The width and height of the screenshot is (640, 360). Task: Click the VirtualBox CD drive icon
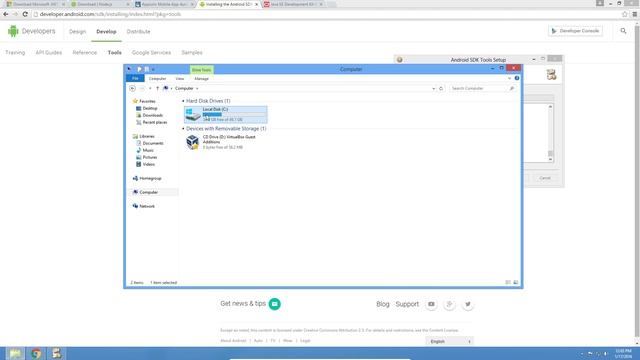(x=193, y=142)
